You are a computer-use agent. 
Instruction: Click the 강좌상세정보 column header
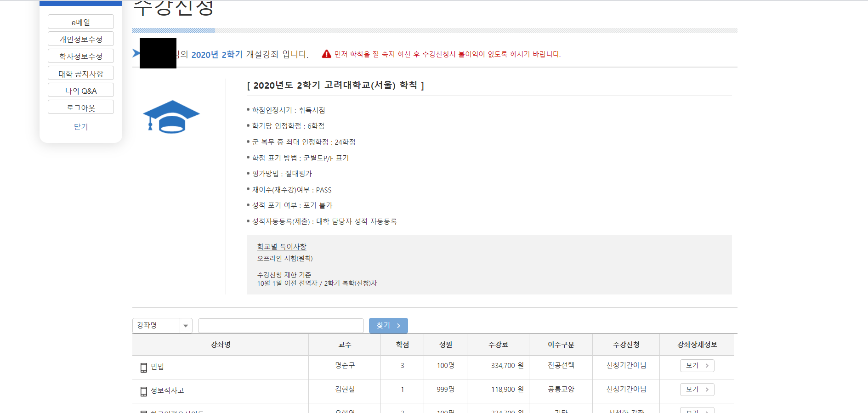point(697,345)
